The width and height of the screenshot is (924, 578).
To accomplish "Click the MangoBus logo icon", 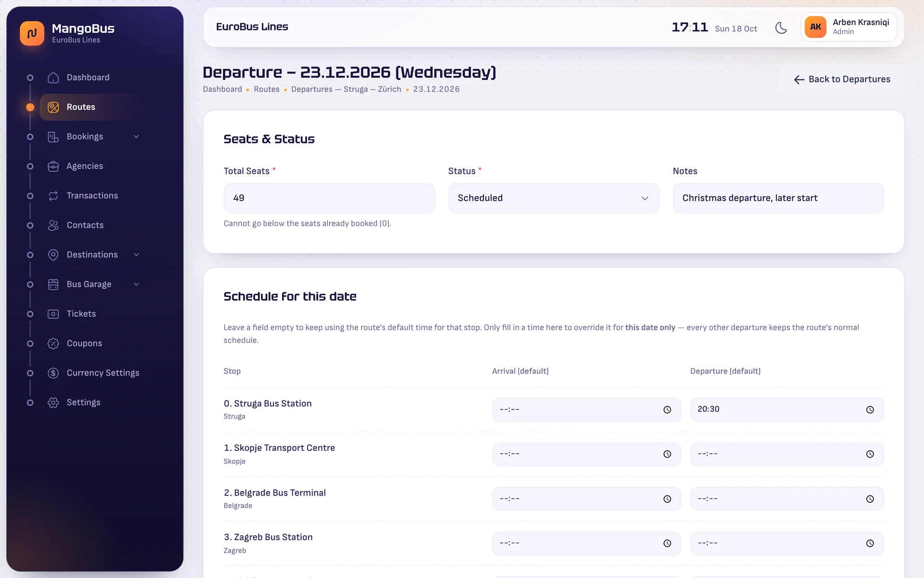I will click(x=32, y=33).
